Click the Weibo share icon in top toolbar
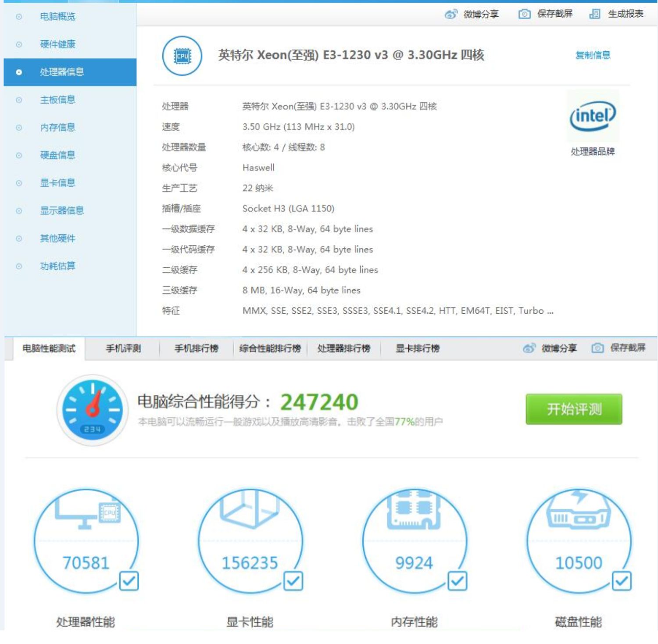This screenshot has width=658, height=644. point(451,14)
